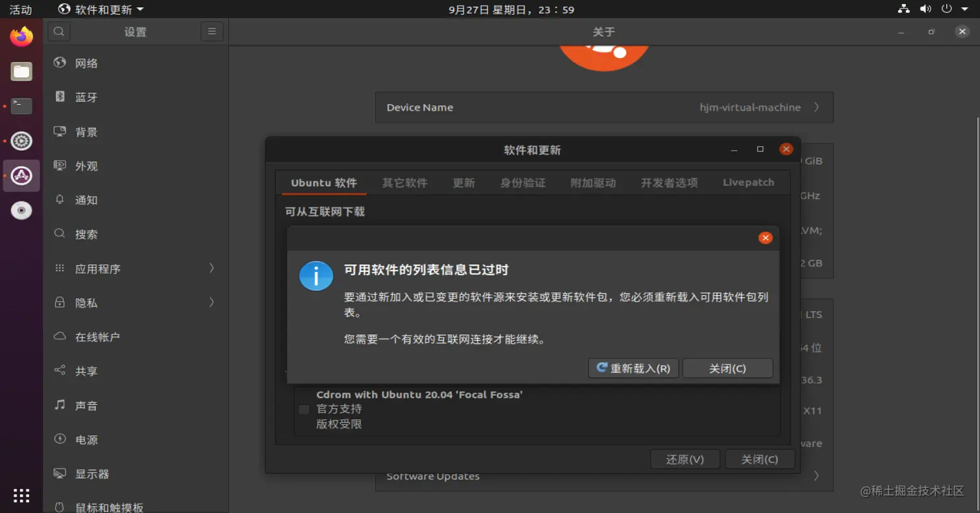
Task: Open the clock and calendar in top bar
Action: (511, 10)
